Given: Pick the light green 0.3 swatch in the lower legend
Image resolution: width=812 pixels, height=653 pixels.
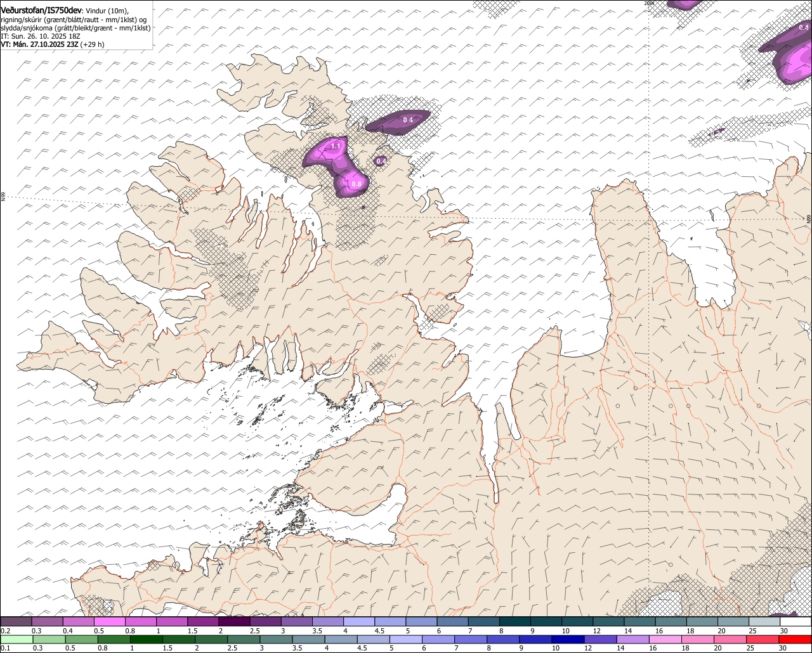Looking at the screenshot, I should click(x=49, y=639).
